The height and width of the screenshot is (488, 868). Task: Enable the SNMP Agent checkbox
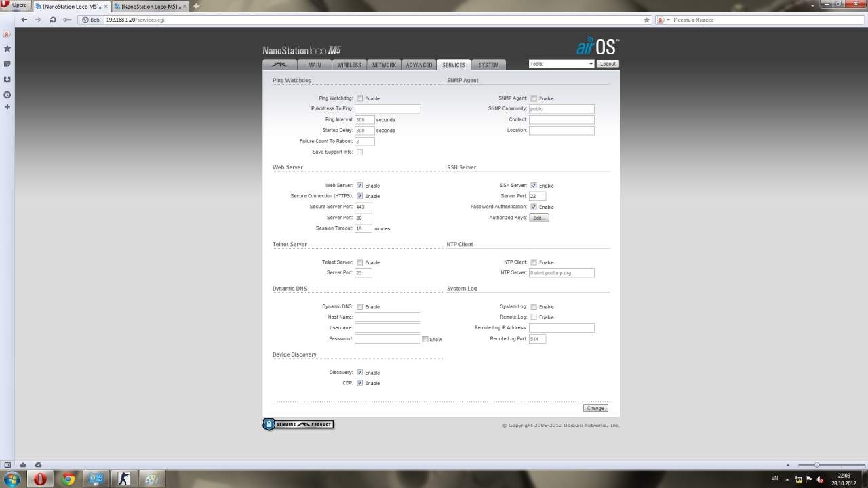pos(534,98)
